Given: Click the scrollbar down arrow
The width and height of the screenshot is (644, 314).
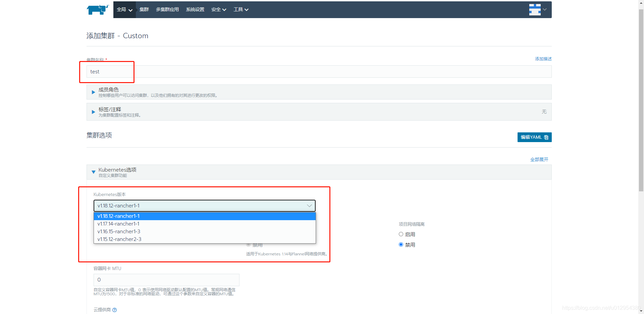Looking at the screenshot, I should 641,311.
